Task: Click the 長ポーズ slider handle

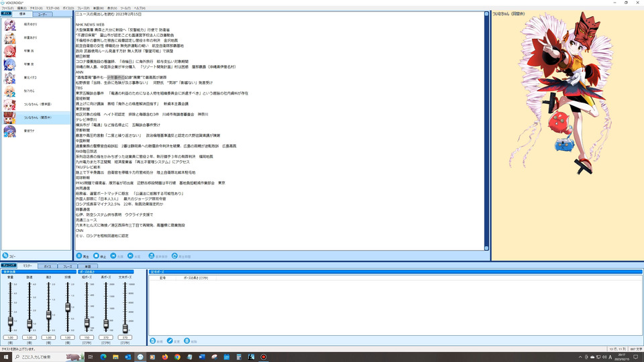Action: (x=106, y=324)
